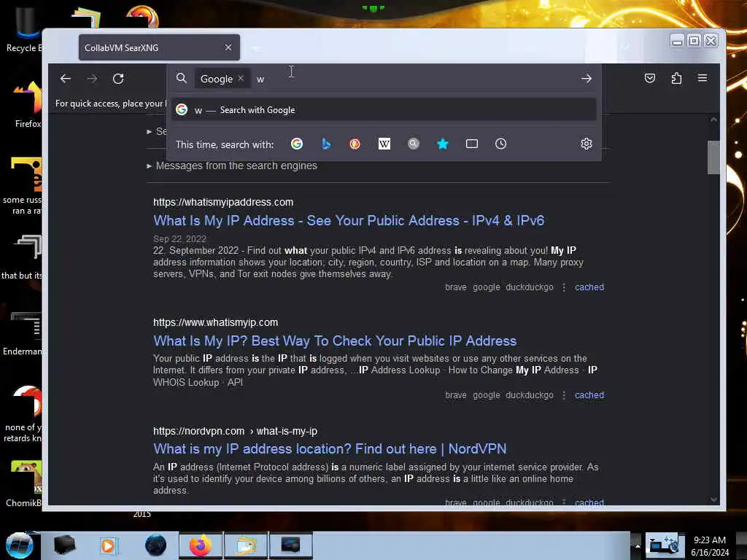Show hidden system tray icons
Viewport: 747px width, 560px height.
637,545
